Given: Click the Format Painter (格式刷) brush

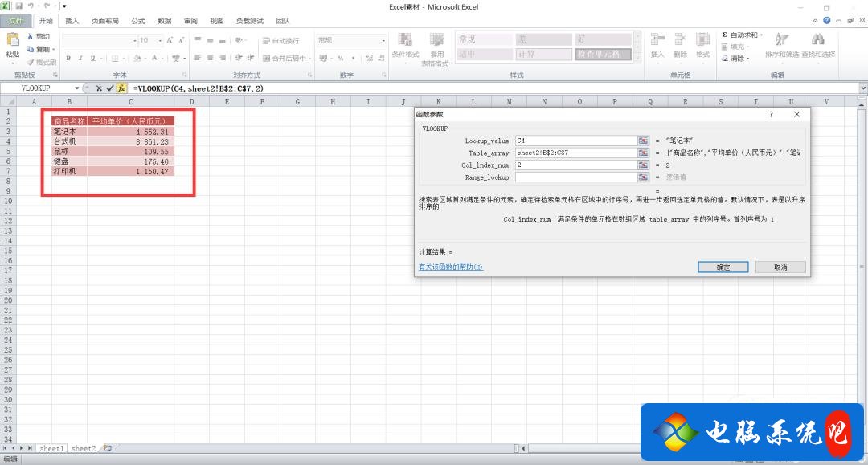Looking at the screenshot, I should [x=31, y=63].
